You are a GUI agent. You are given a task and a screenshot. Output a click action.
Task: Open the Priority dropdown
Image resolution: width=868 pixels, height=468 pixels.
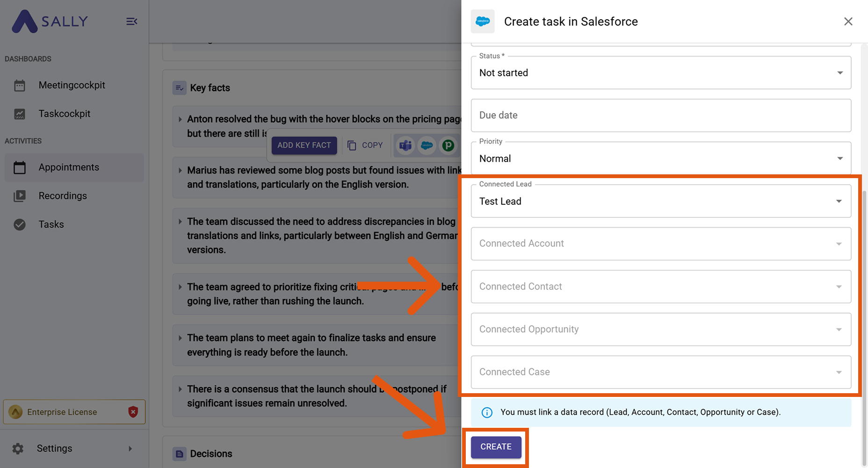tap(839, 158)
